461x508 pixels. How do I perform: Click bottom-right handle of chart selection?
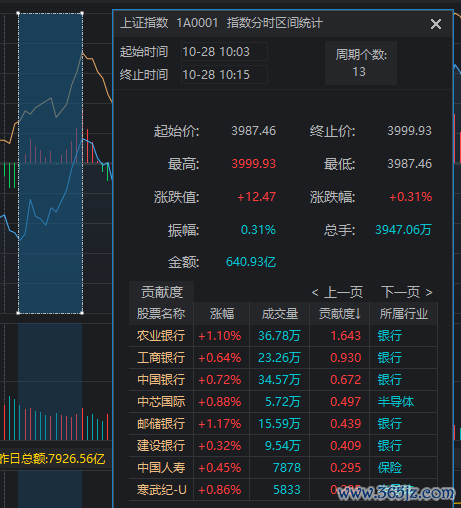82,313
